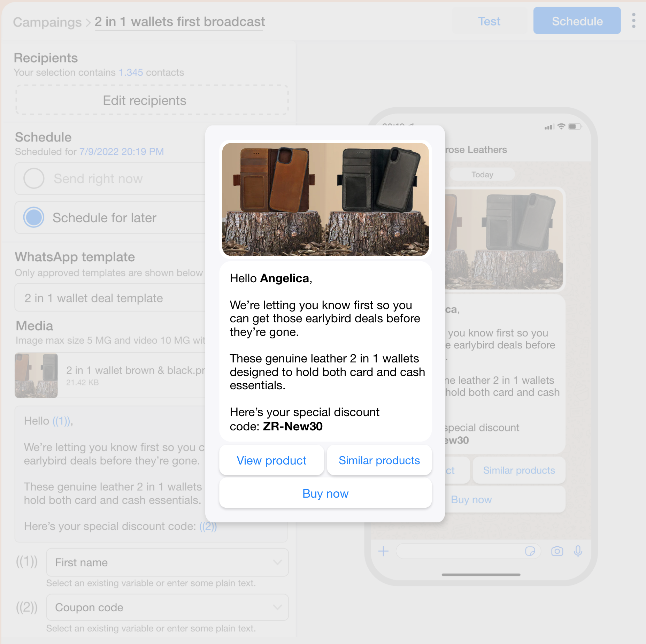Click the Schedule button in header

(577, 21)
